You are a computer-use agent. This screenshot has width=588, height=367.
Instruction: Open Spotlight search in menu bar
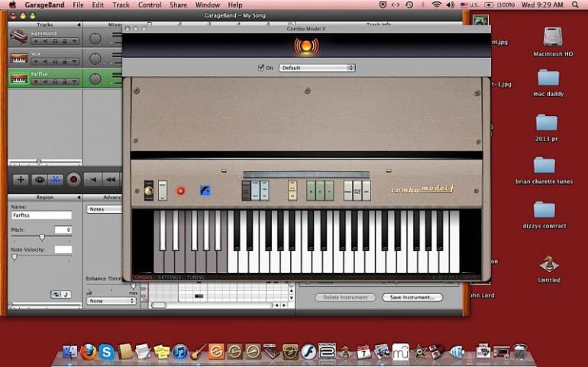(x=575, y=5)
